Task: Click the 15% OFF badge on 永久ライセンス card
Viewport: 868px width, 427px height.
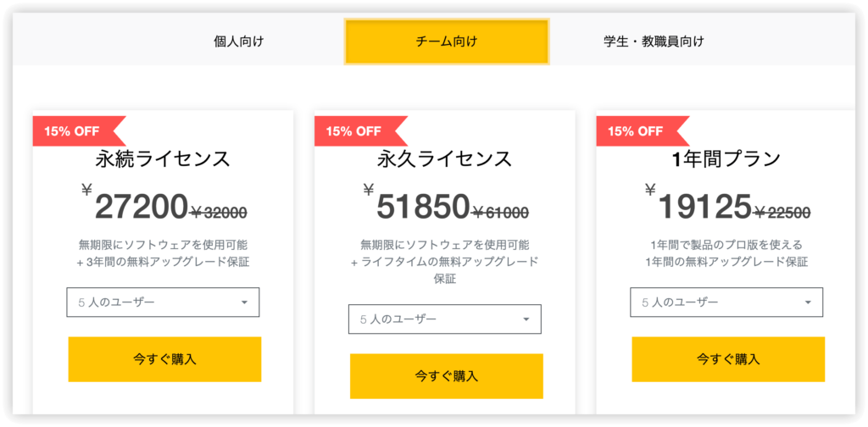Action: coord(354,131)
